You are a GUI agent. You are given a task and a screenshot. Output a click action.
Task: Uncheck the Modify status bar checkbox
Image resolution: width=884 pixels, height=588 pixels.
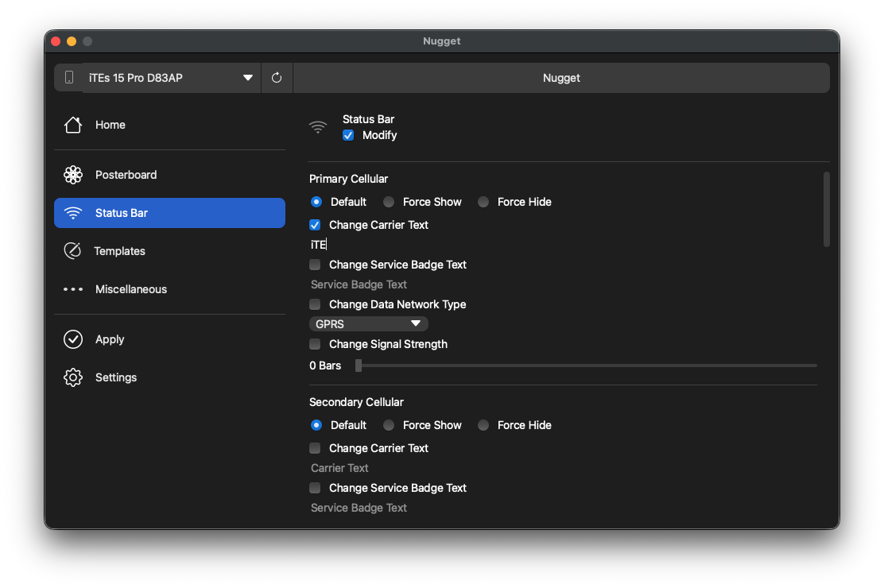pos(348,135)
